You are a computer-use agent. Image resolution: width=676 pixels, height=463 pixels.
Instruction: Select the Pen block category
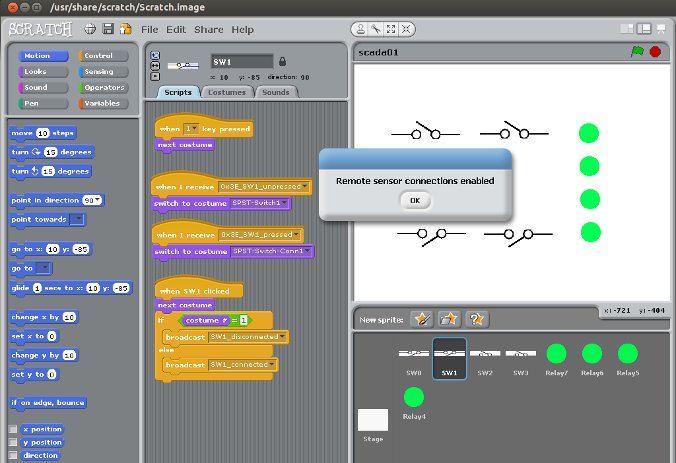click(43, 103)
